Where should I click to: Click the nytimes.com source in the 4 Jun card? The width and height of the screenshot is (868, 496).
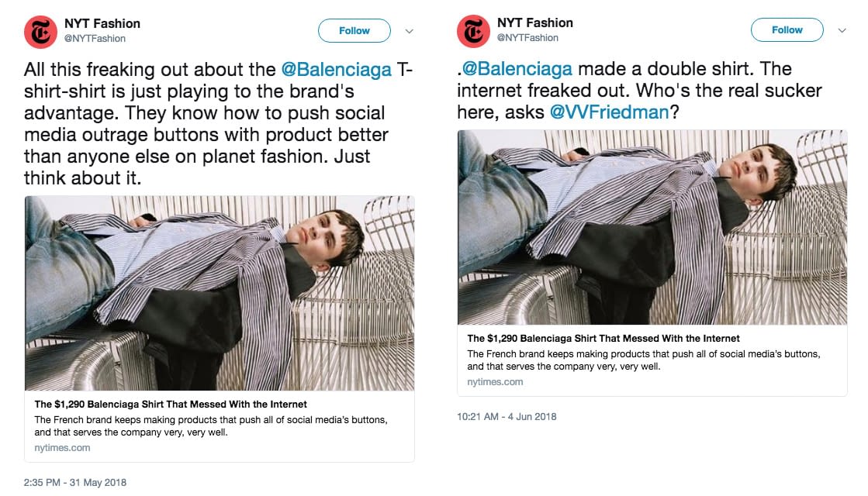click(x=495, y=382)
